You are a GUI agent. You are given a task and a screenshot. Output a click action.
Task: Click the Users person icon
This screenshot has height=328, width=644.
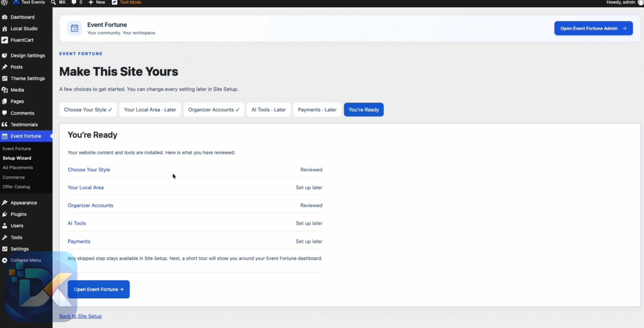(5, 226)
